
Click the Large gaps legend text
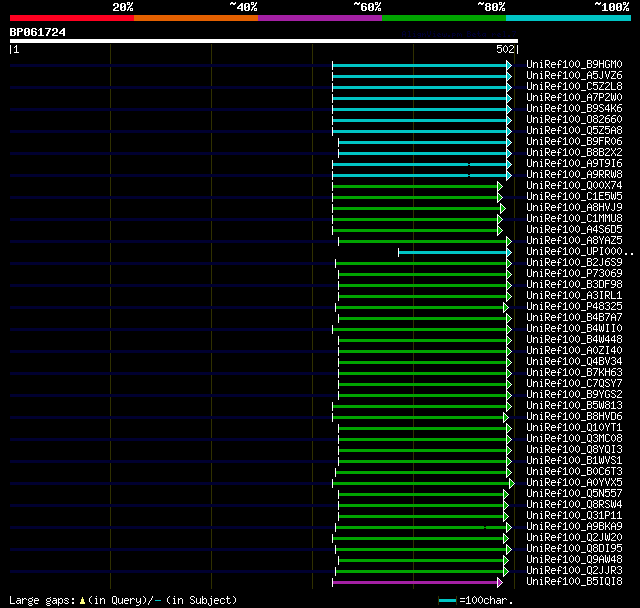point(123,600)
